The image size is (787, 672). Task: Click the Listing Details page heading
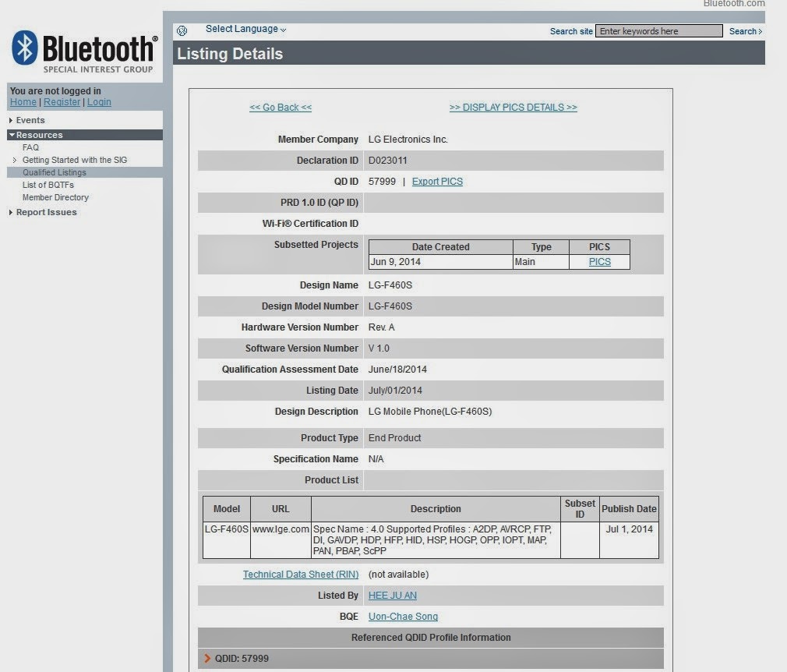click(x=230, y=54)
